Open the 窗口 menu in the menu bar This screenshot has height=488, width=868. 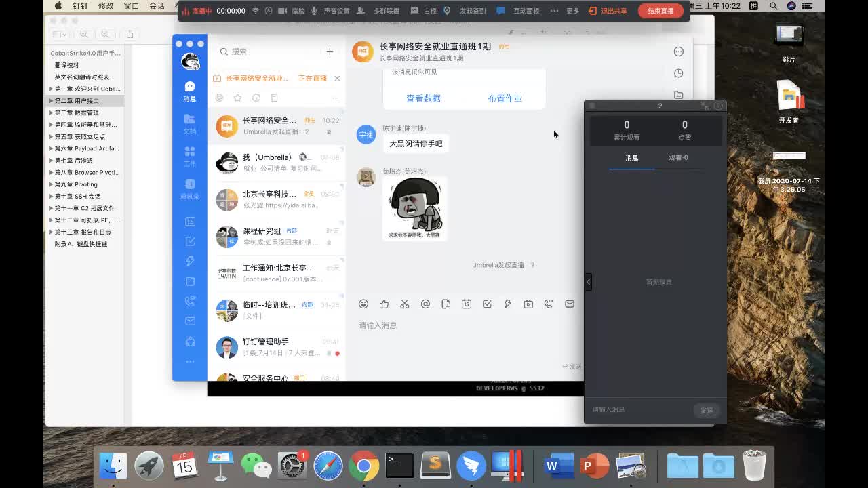[132, 6]
